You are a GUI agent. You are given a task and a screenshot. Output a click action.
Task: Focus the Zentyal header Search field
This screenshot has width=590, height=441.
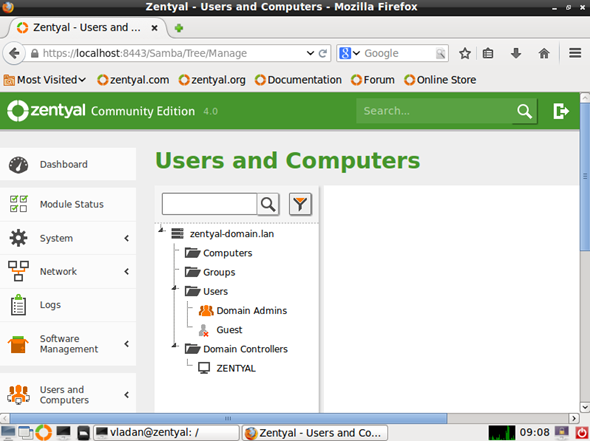click(x=435, y=111)
